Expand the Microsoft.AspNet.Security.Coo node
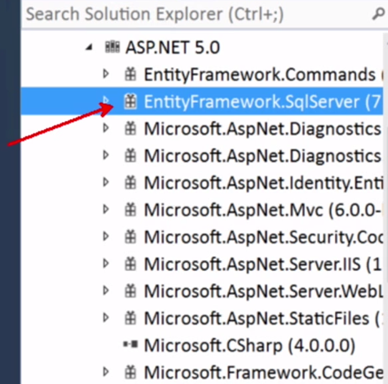Image resolution: width=388 pixels, height=384 pixels. tap(106, 236)
